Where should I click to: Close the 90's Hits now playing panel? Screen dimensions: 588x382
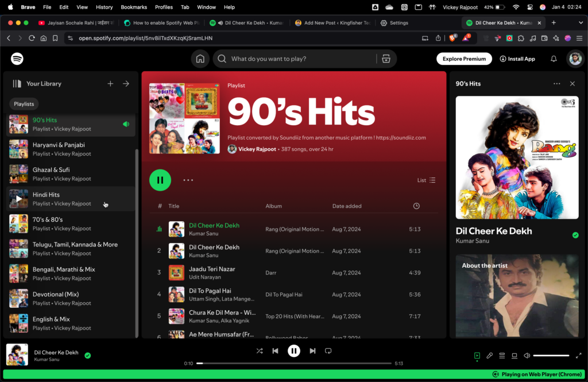coord(572,84)
